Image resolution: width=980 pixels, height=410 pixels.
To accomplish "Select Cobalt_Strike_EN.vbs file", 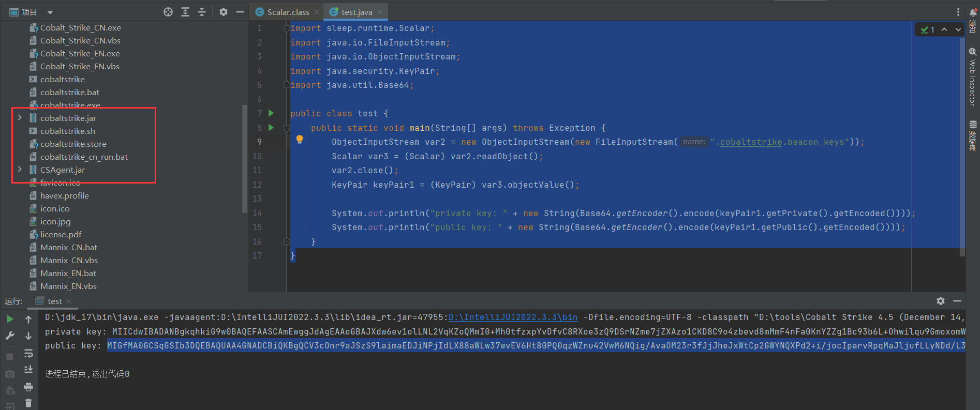I will (x=80, y=66).
